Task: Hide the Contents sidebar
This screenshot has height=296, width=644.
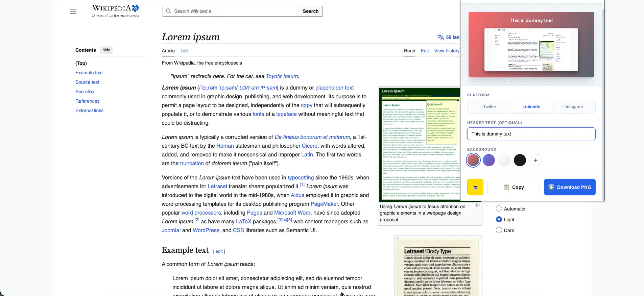Action: 106,50
